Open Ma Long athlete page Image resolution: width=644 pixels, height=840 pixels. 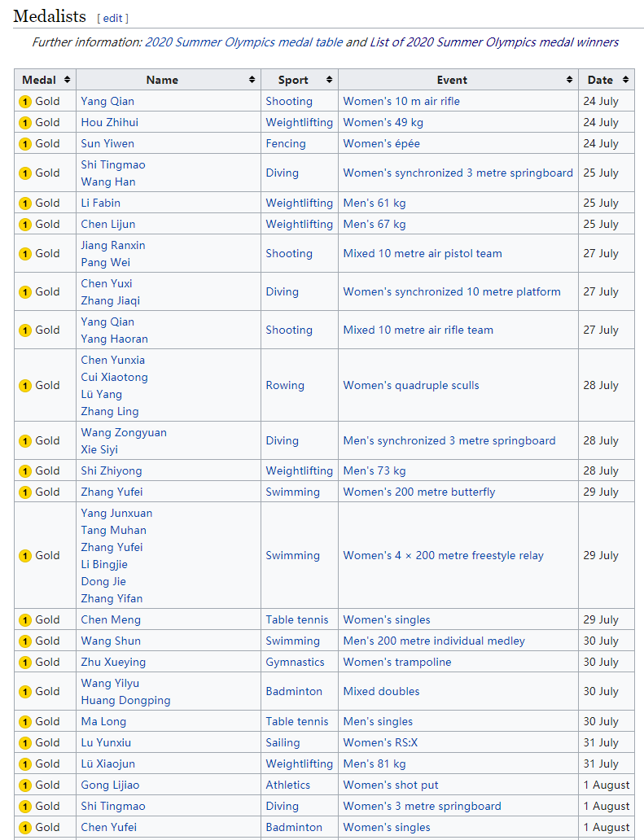pyautogui.click(x=103, y=722)
